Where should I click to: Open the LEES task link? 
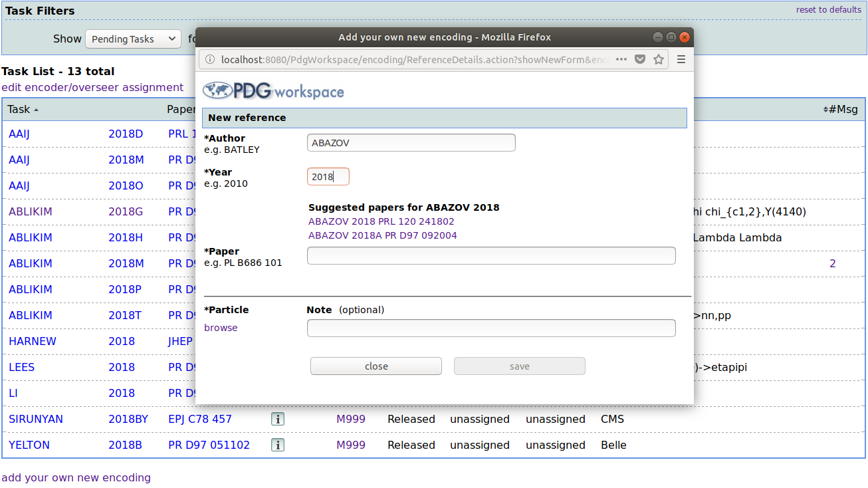[21, 367]
